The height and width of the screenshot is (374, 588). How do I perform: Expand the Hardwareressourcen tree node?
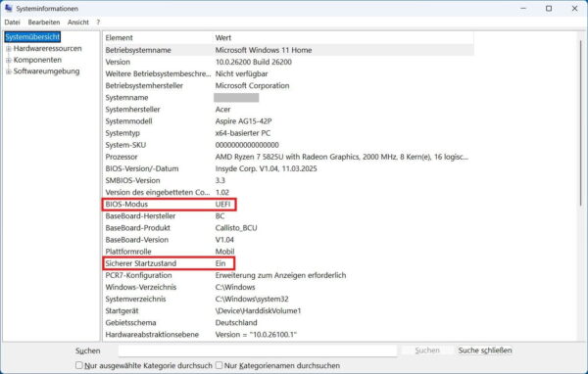point(8,49)
